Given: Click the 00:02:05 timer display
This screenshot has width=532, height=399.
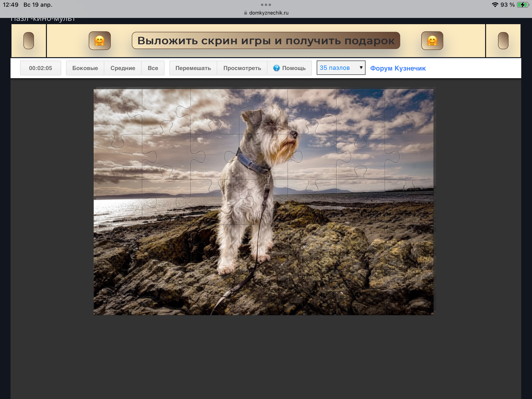Looking at the screenshot, I should [40, 68].
